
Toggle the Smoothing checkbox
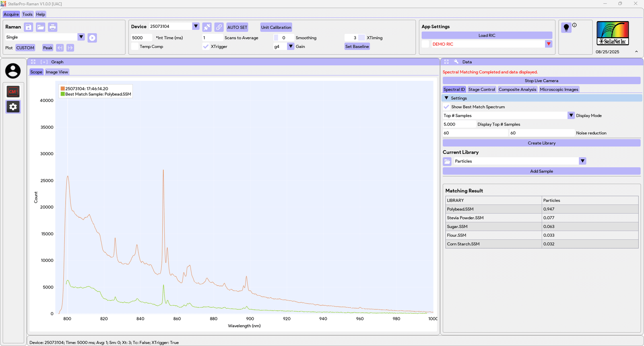(276, 38)
